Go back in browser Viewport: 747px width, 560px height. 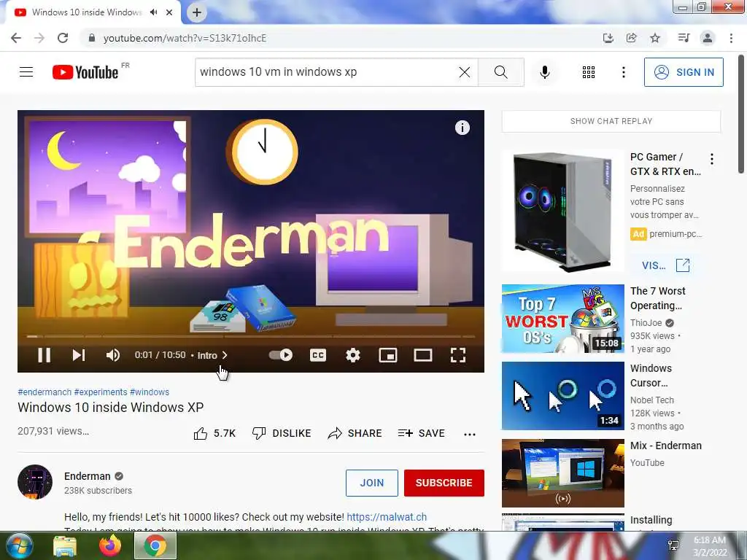(x=16, y=38)
